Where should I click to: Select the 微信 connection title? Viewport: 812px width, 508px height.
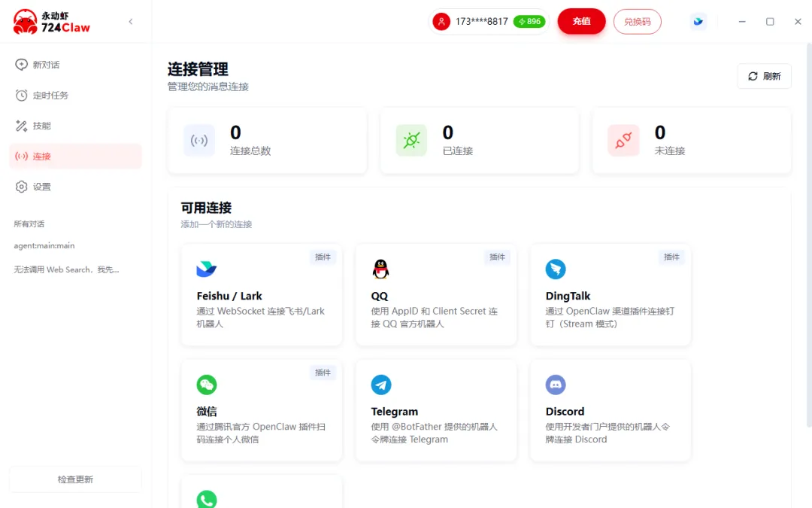click(207, 412)
